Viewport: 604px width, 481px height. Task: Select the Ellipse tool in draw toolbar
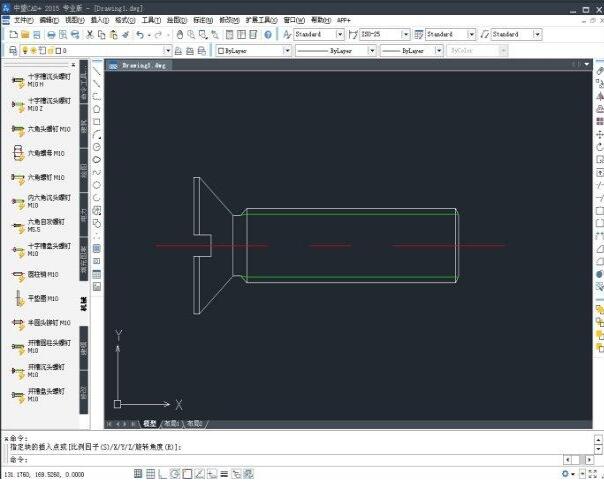click(97, 185)
